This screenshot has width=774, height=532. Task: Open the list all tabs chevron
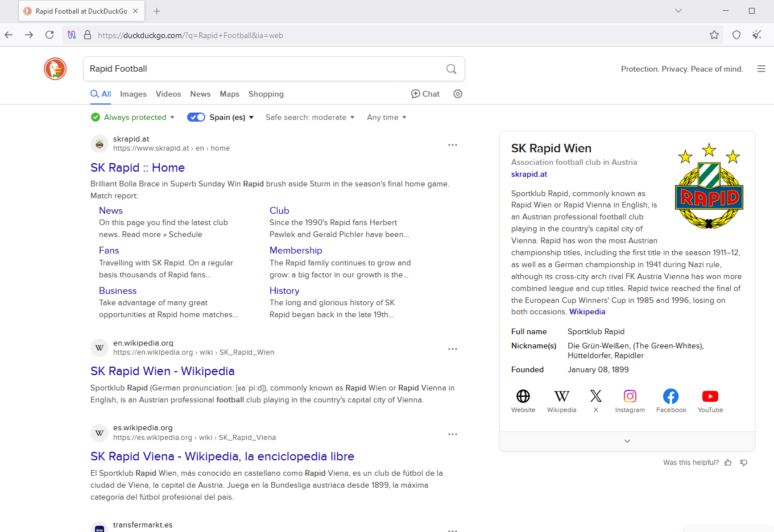[x=678, y=11]
